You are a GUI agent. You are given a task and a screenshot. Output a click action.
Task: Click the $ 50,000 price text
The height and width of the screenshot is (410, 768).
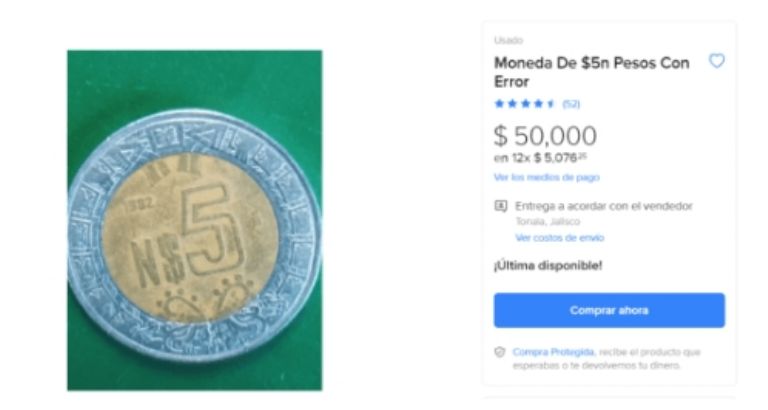point(545,136)
